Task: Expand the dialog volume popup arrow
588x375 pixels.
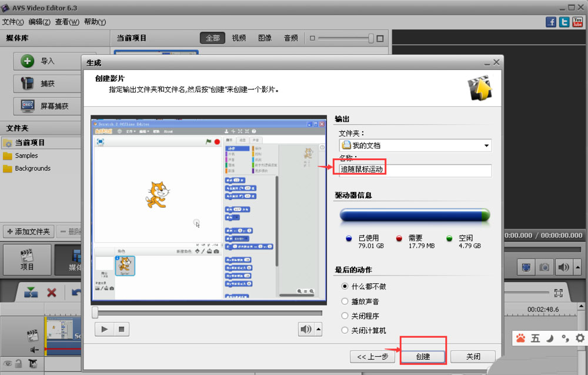Action: coord(318,330)
